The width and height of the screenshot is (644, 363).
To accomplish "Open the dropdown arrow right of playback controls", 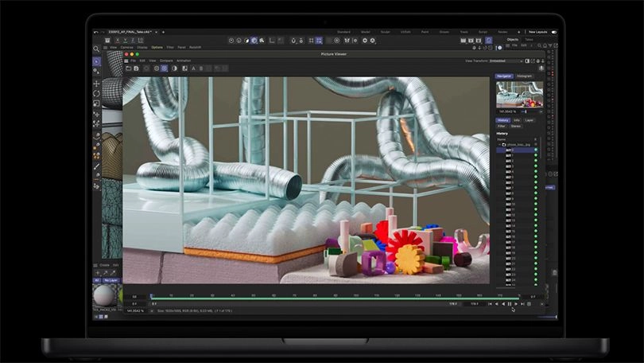I will (541, 304).
